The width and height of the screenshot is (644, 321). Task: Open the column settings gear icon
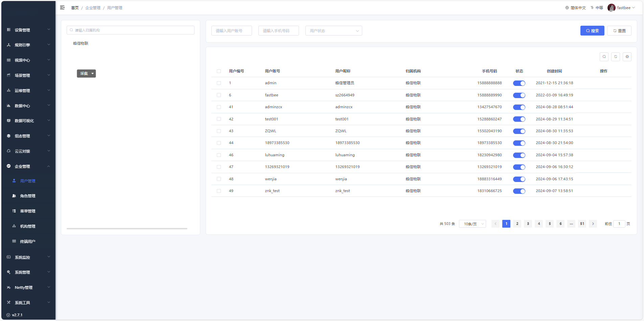pyautogui.click(x=627, y=57)
